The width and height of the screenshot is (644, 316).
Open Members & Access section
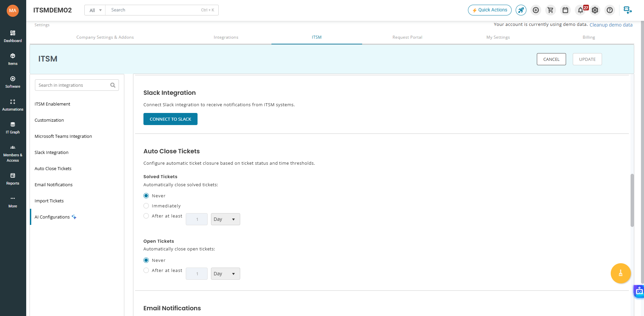pos(13,153)
